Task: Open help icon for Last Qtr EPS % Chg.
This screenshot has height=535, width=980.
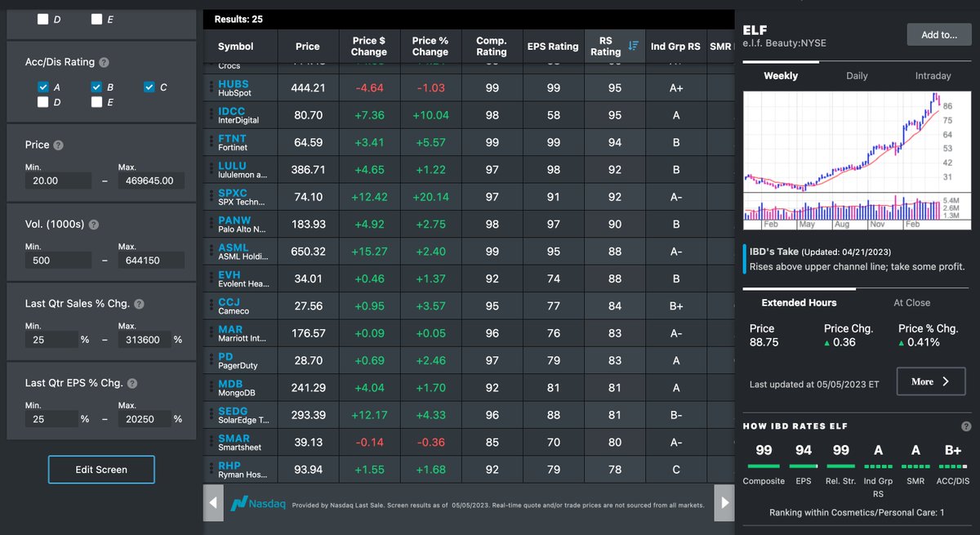Action: click(132, 383)
